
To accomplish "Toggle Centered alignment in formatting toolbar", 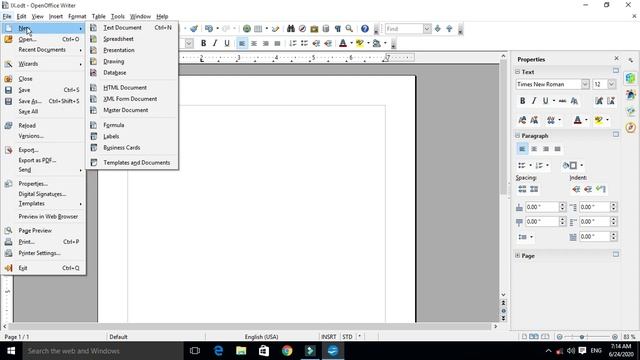I will [254, 43].
